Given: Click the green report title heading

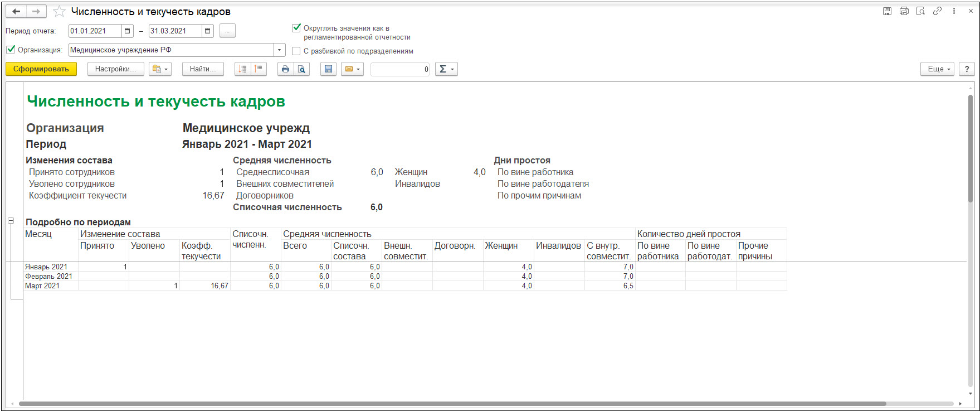Looking at the screenshot, I should (x=156, y=101).
